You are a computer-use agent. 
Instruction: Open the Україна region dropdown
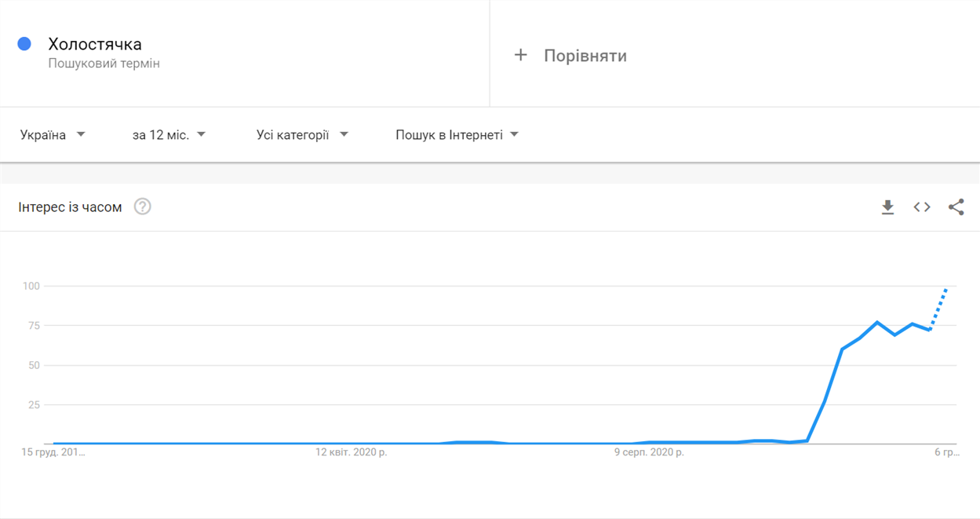(53, 135)
